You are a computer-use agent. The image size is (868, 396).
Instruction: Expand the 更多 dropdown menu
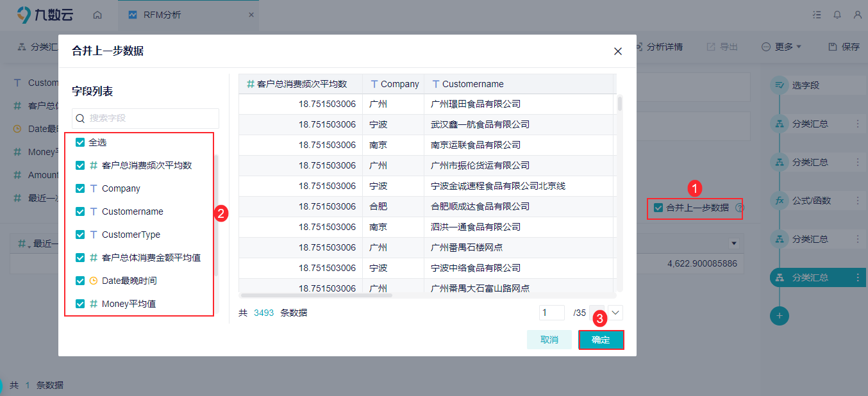tap(781, 47)
